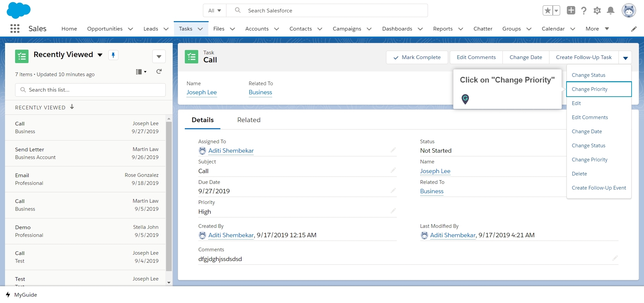Open the search scope dropdown labeled All
Screen dimensions: 644x303
[x=214, y=10]
